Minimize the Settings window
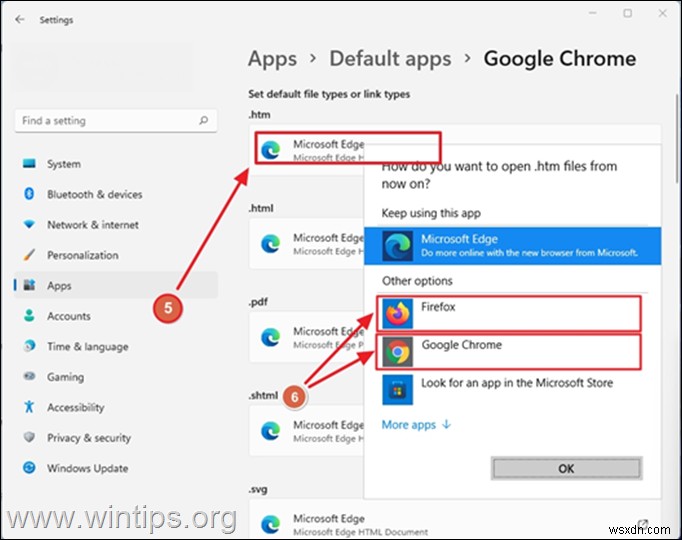The image size is (682, 540). point(593,13)
